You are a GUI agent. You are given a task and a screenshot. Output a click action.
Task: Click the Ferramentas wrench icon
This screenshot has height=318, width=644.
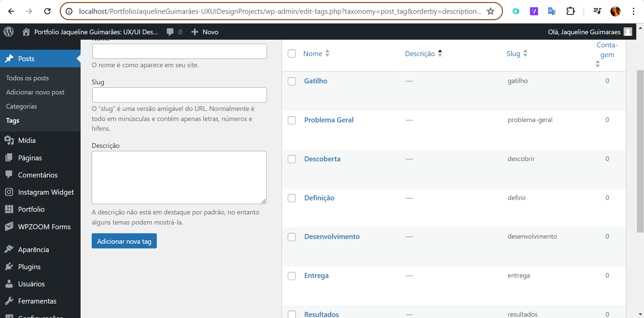(9, 301)
